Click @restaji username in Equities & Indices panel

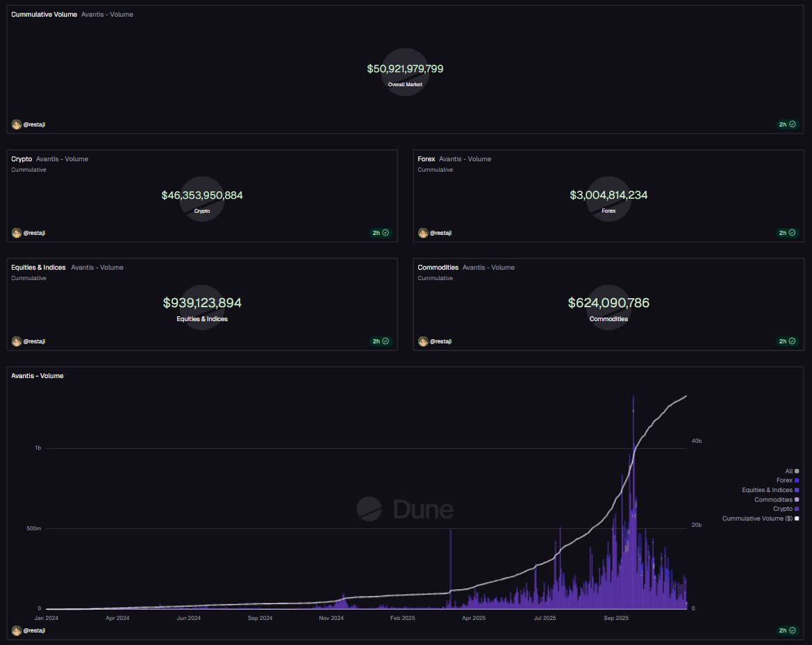click(x=34, y=341)
